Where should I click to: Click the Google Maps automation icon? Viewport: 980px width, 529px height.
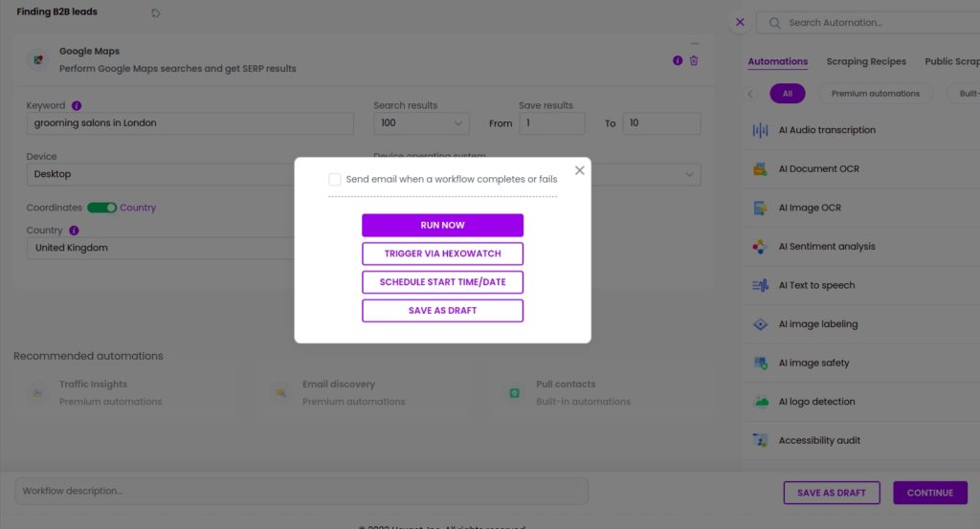[x=38, y=60]
